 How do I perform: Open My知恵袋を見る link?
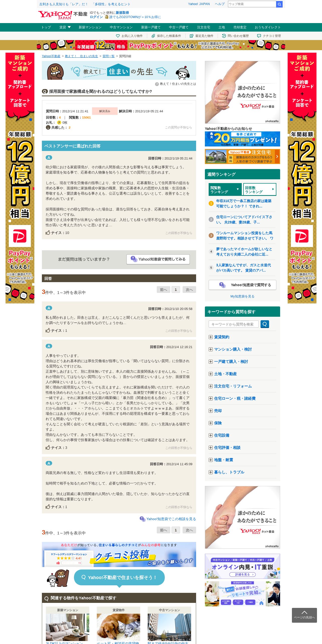point(243,296)
